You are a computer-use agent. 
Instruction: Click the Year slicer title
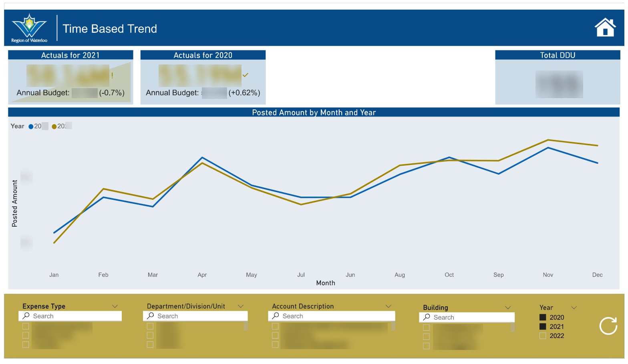click(x=546, y=308)
